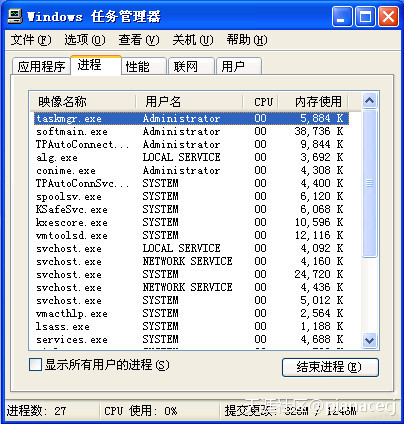
Task: Select the vmacthlp.exe process
Action: pyautogui.click(x=191, y=314)
